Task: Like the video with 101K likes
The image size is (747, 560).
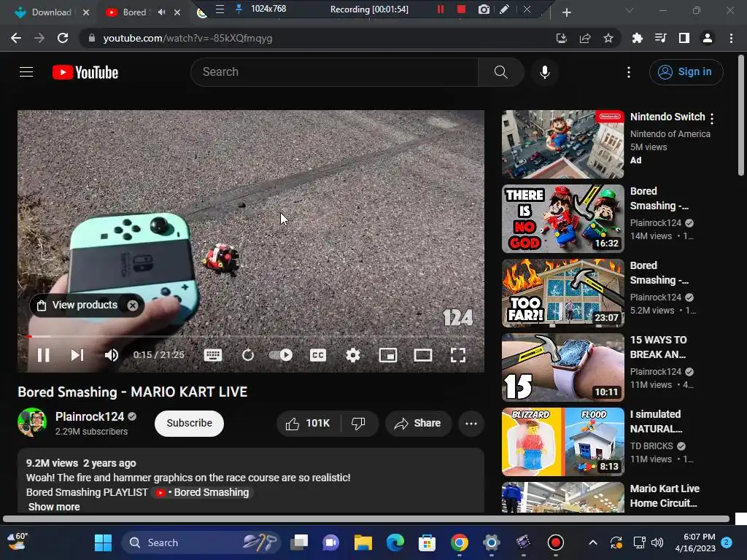Action: pyautogui.click(x=309, y=424)
